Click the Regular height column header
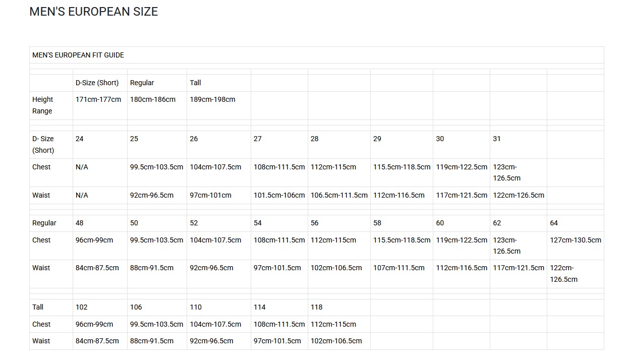 tap(142, 83)
